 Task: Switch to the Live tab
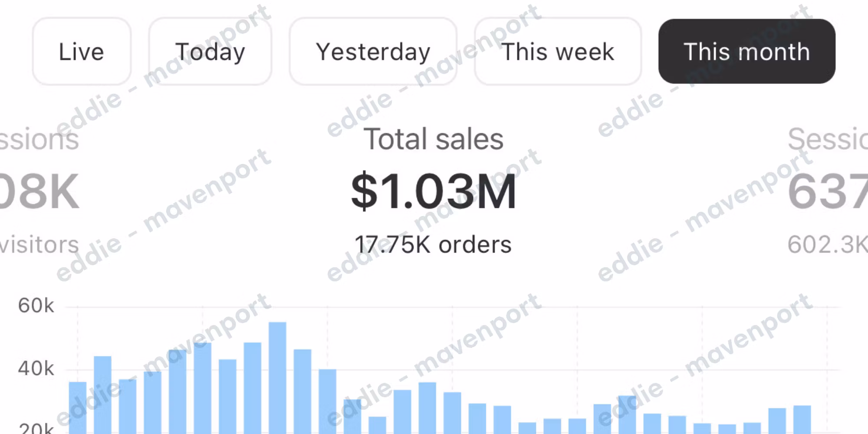coord(82,52)
